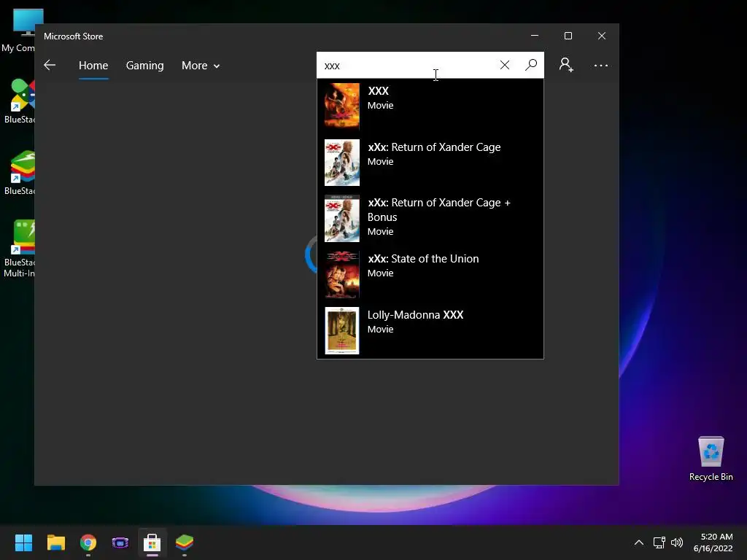Screen dimensions: 747x560
Task: Open Google Chrome from the taskbar
Action: 88,542
